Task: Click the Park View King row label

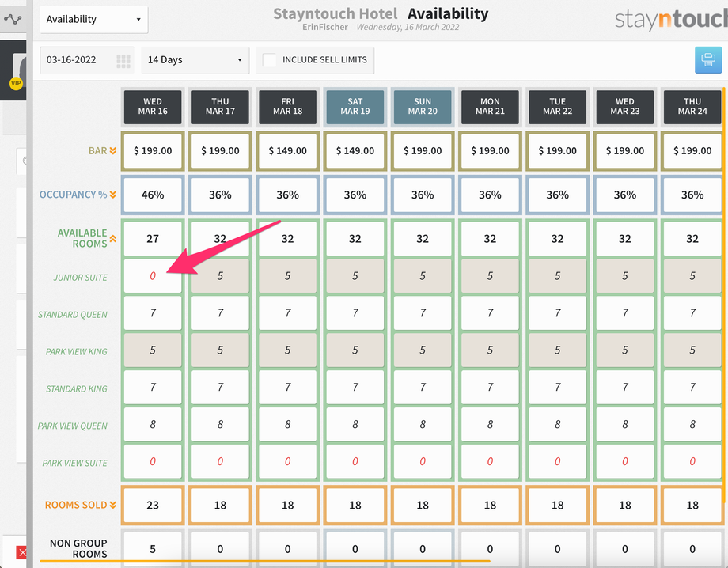Action: (76, 352)
